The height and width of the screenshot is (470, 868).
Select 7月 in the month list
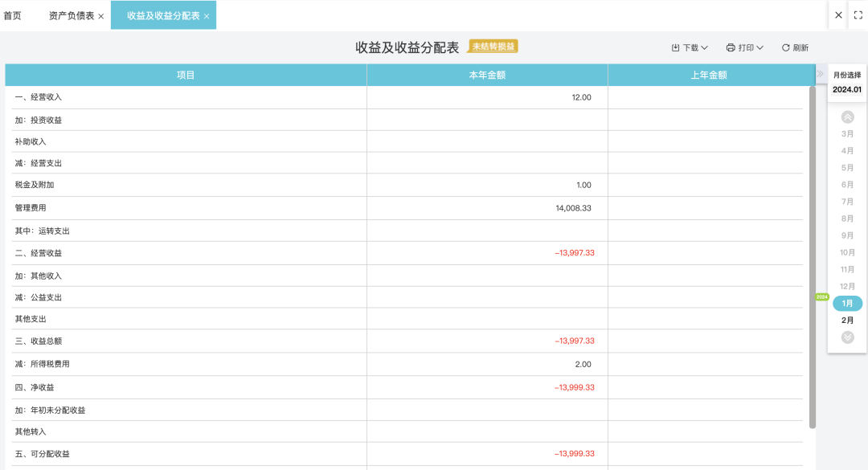[848, 202]
